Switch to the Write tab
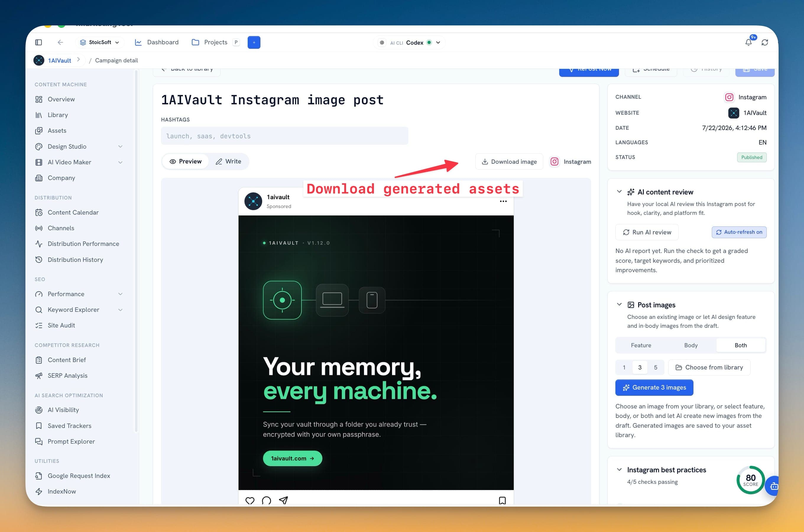The width and height of the screenshot is (804, 532). [229, 161]
